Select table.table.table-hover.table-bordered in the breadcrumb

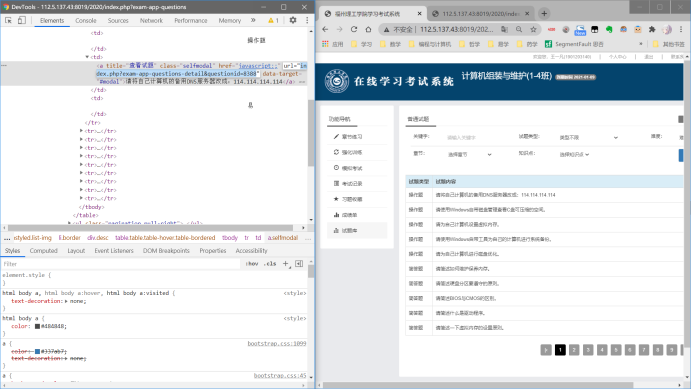point(165,238)
